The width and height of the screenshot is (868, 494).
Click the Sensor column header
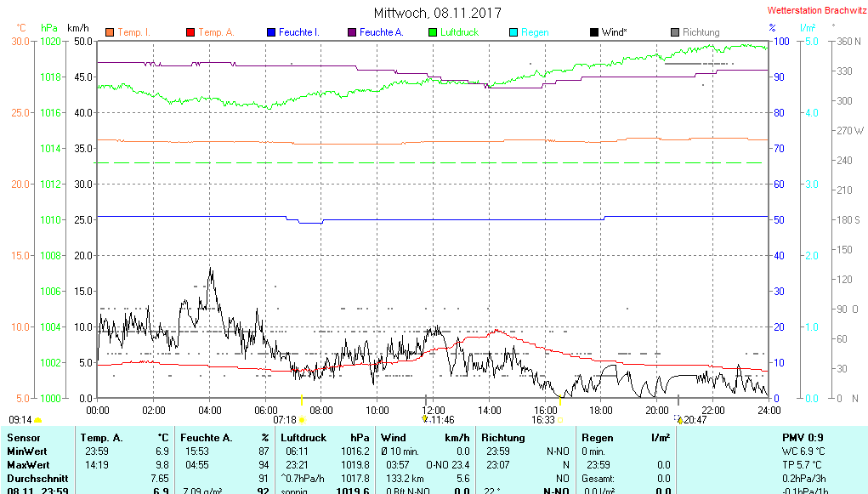(23, 438)
